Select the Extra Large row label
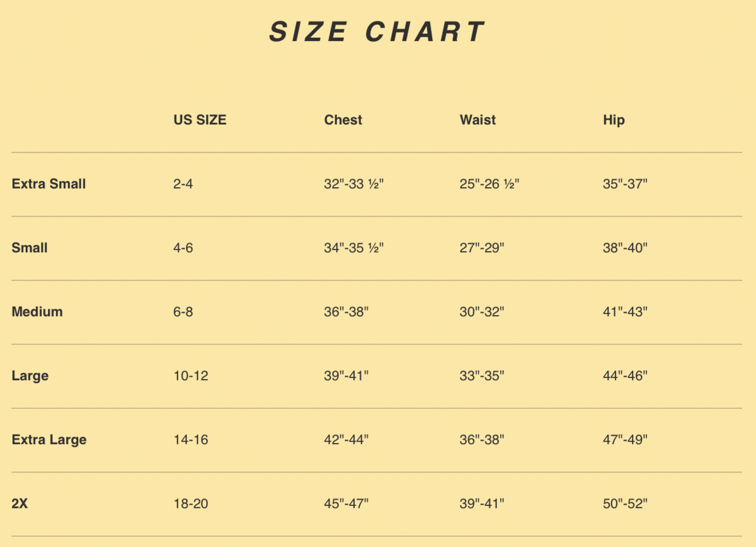 [49, 439]
